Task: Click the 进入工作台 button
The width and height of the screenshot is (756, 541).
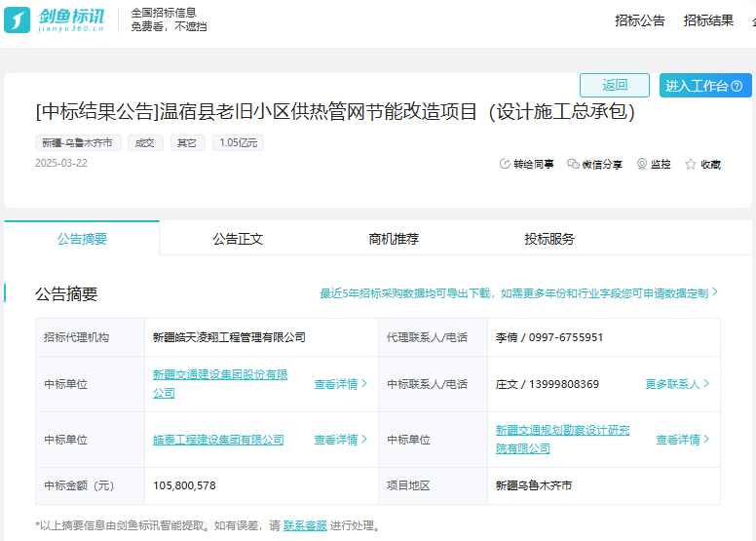Action: pos(705,86)
